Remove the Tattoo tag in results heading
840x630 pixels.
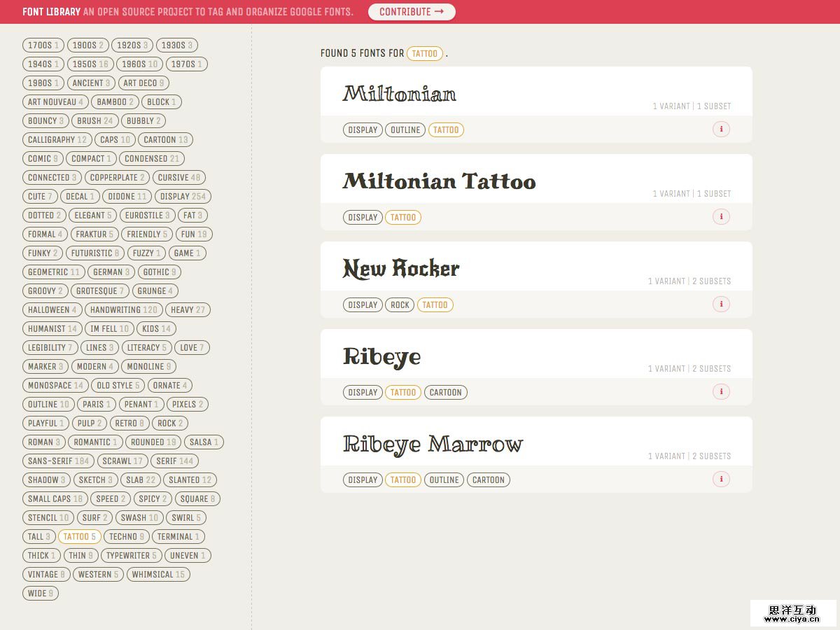pos(424,54)
